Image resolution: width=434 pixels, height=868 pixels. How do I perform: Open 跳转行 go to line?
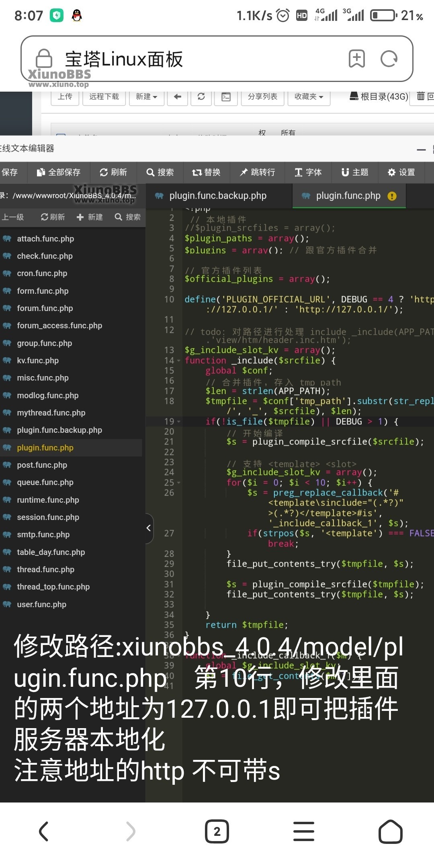coord(258,172)
